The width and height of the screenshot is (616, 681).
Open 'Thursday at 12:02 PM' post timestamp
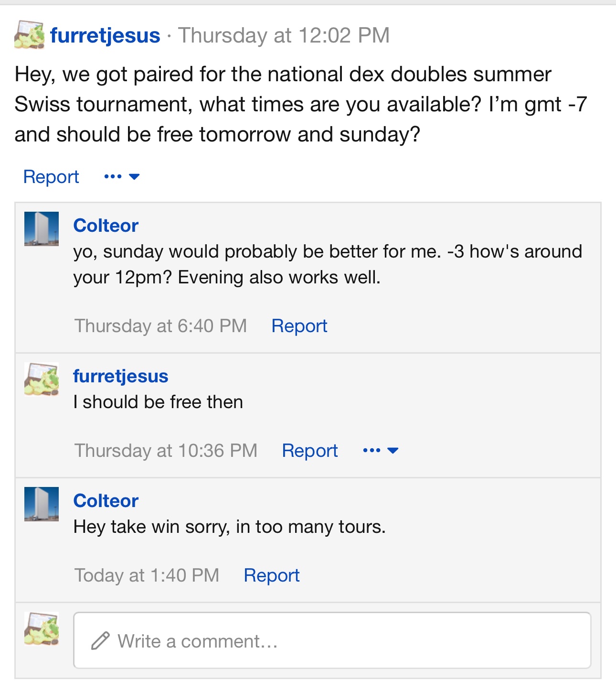pos(284,35)
